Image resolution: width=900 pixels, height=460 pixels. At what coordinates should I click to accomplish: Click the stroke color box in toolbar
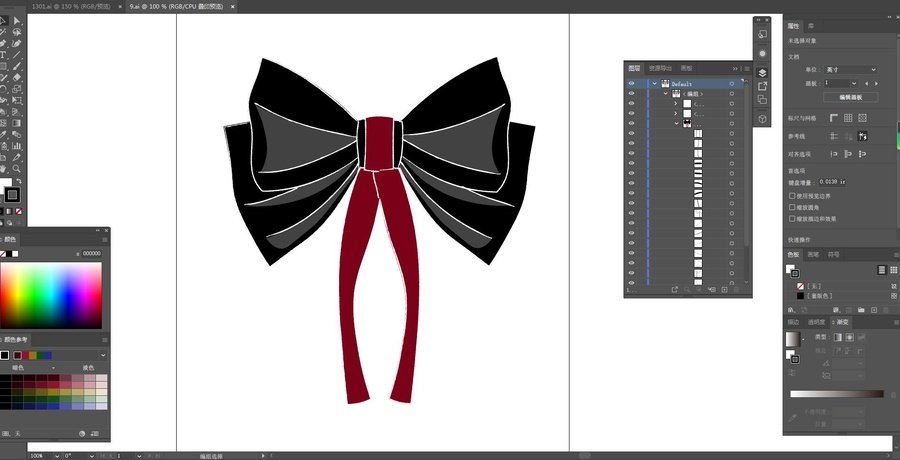[12, 195]
